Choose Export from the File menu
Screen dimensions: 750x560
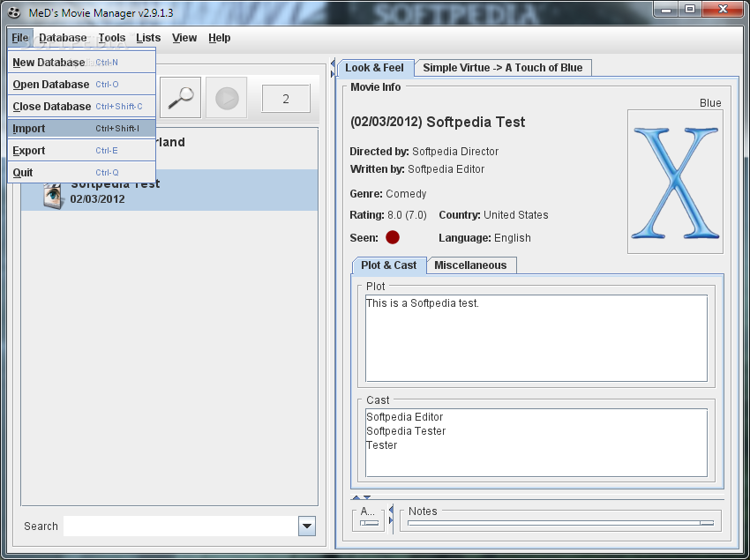(82, 150)
